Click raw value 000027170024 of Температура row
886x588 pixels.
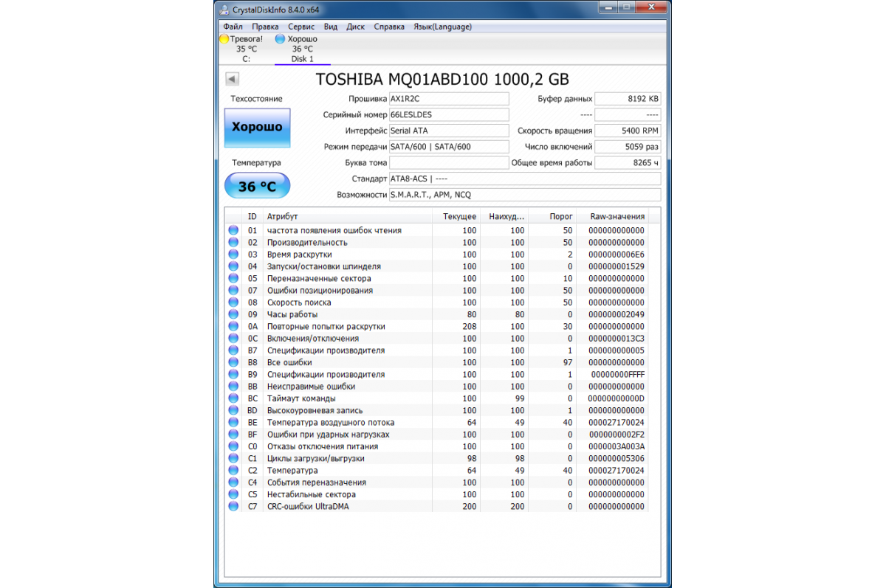coord(617,471)
